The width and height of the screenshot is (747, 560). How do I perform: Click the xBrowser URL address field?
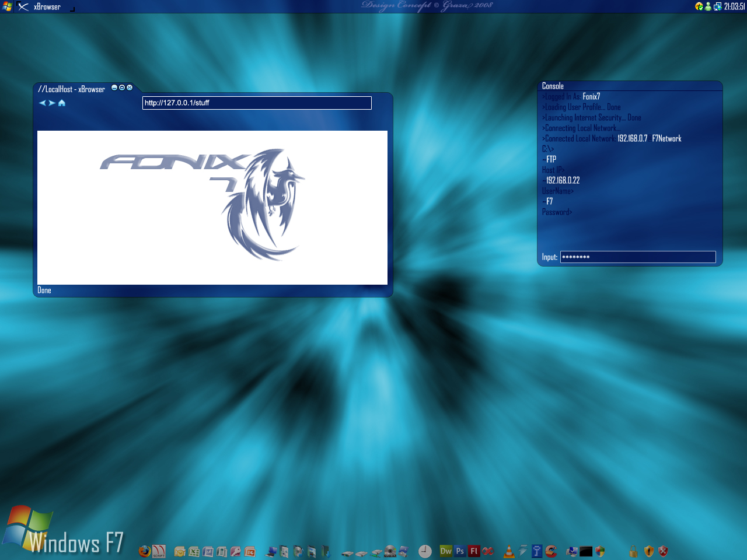[257, 103]
